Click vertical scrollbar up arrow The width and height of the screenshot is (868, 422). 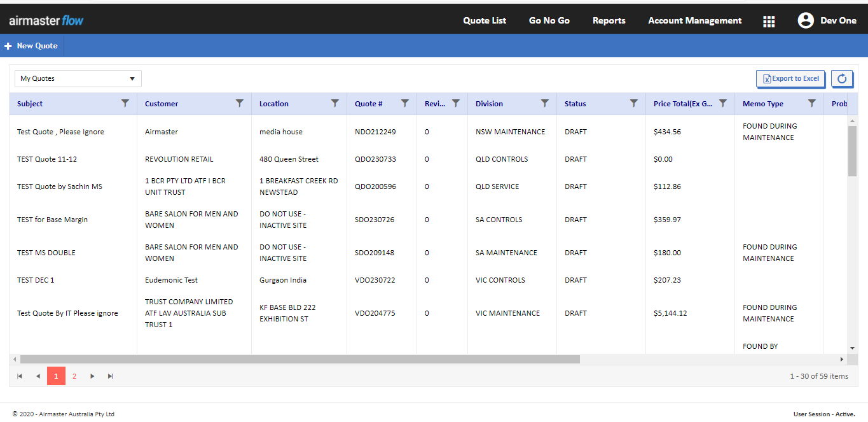pyautogui.click(x=852, y=120)
